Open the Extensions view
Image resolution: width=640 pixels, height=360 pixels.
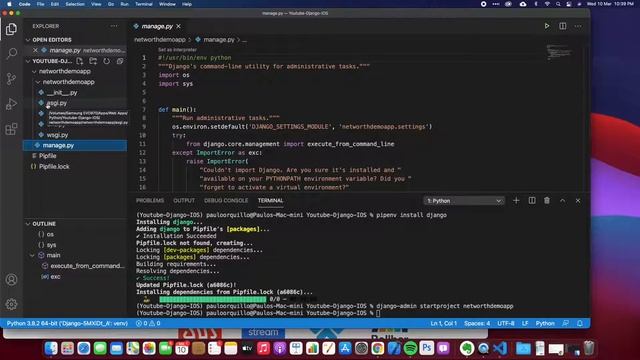click(11, 129)
